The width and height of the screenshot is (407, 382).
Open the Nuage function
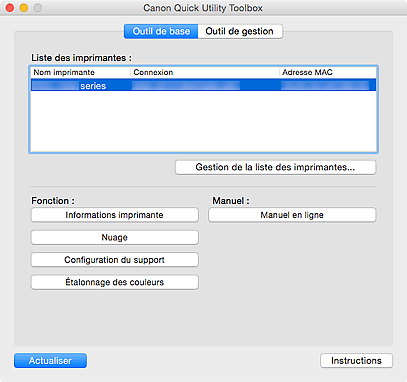pyautogui.click(x=114, y=237)
